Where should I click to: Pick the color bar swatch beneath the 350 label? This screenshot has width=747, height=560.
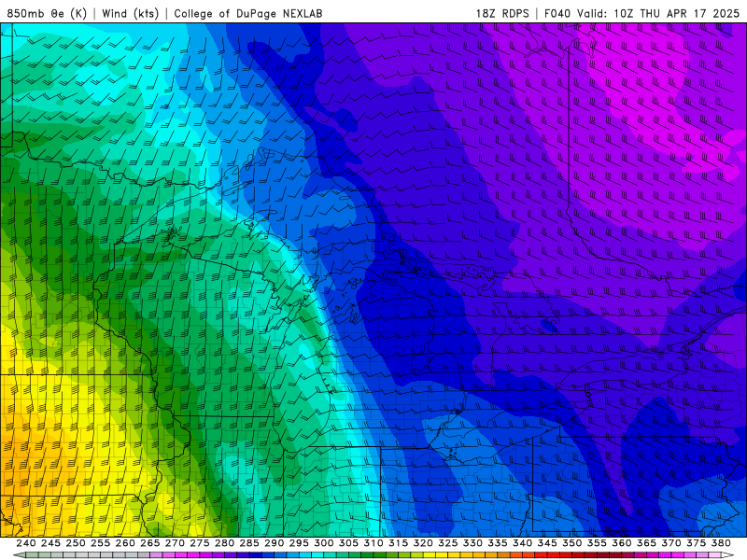pyautogui.click(x=578, y=554)
